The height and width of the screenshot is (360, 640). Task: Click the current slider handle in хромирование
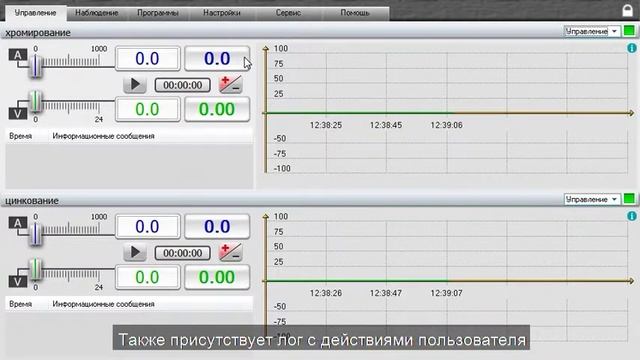(x=36, y=66)
